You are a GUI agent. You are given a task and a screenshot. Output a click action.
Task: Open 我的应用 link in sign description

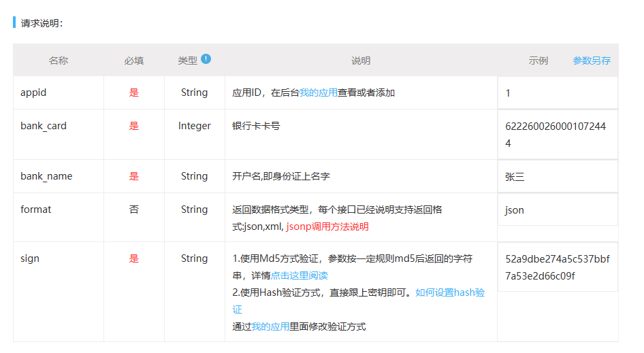pos(270,326)
